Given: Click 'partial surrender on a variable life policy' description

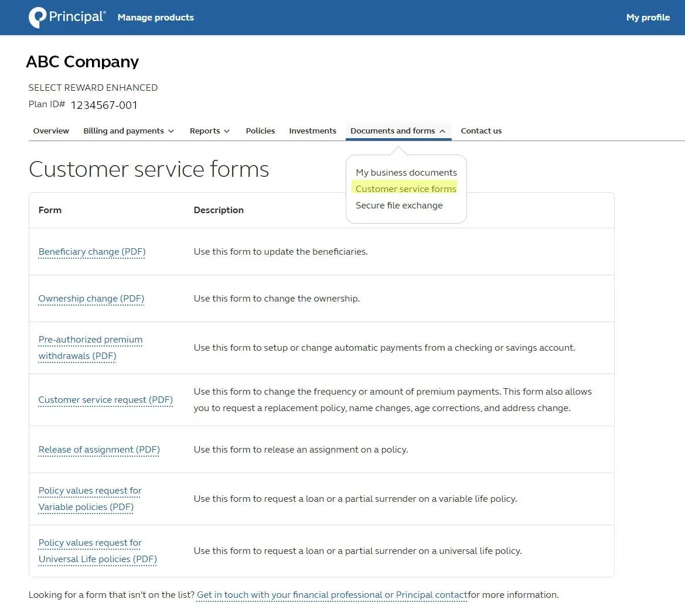Looking at the screenshot, I should click(355, 498).
